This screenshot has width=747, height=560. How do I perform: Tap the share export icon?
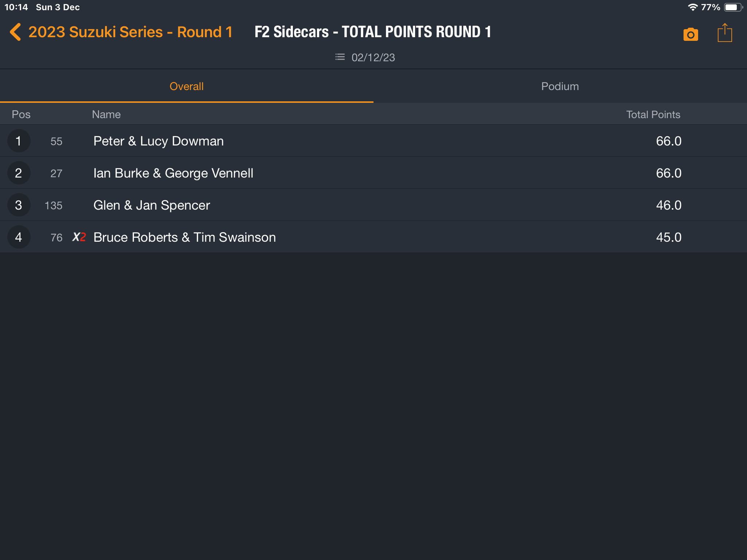pos(724,33)
